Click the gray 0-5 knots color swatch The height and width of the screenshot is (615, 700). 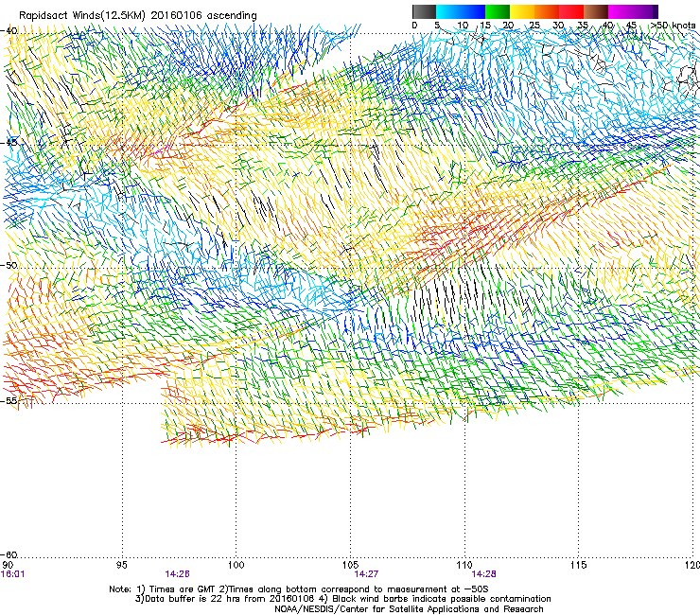pos(424,11)
